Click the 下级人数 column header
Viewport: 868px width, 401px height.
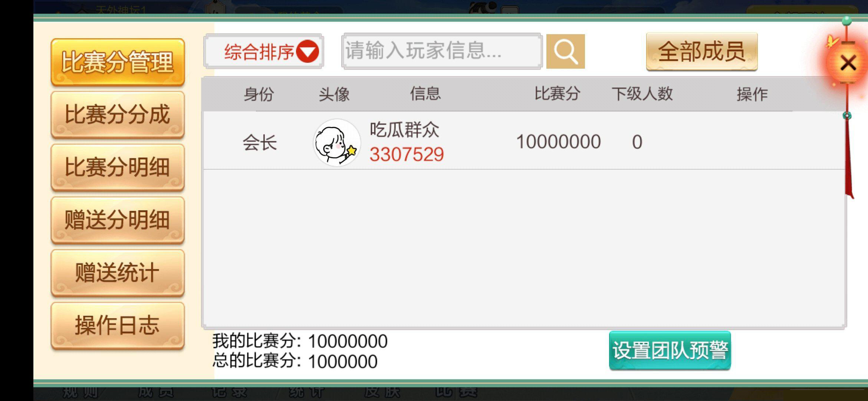[642, 94]
